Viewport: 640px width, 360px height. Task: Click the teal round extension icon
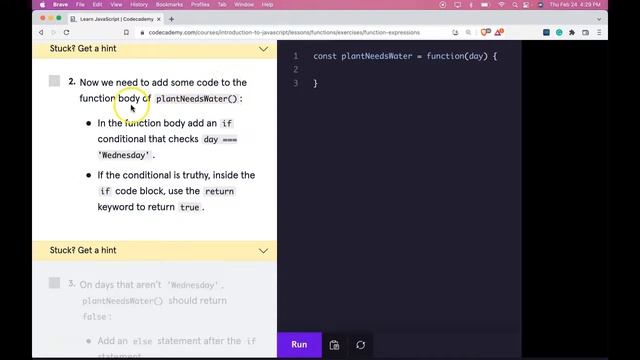click(x=559, y=32)
